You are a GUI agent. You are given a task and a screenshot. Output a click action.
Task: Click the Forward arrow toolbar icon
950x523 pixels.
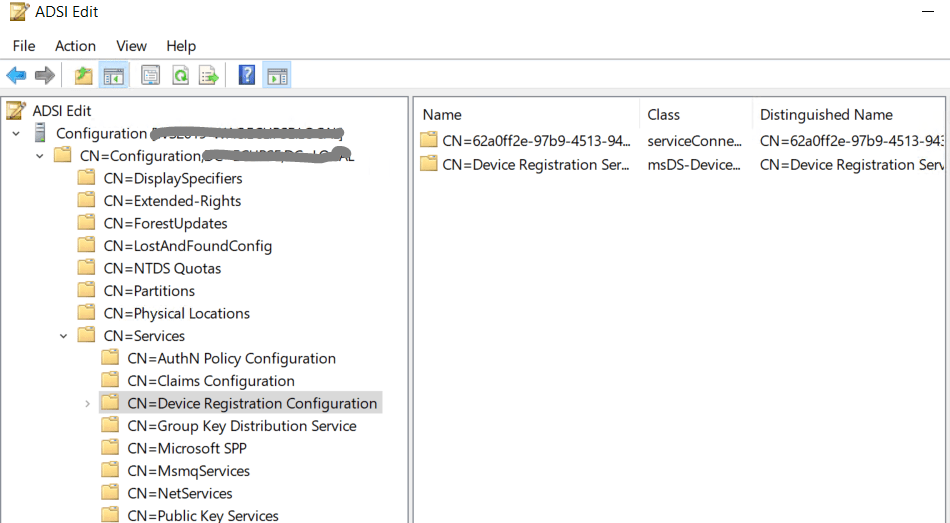coord(44,75)
